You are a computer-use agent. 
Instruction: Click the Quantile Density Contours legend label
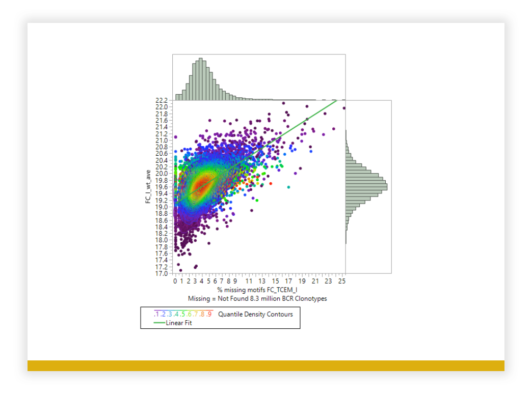point(255,314)
